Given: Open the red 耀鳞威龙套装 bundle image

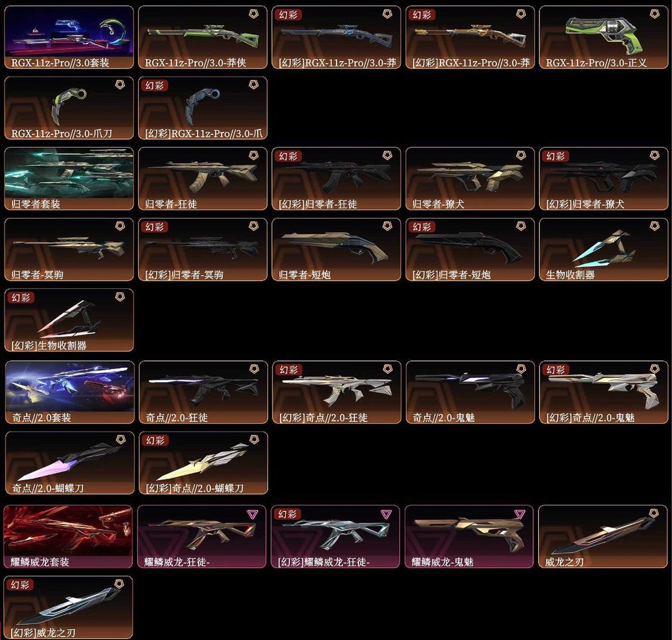Looking at the screenshot, I should pyautogui.click(x=68, y=537).
